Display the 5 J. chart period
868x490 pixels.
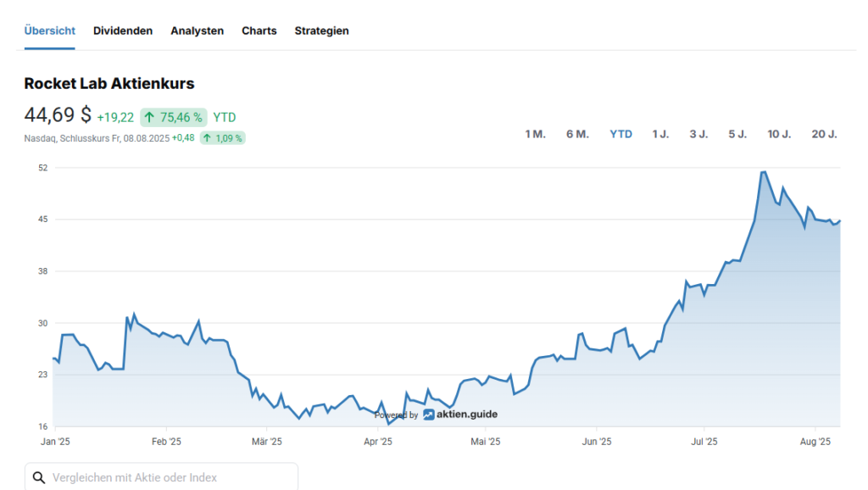coord(737,134)
